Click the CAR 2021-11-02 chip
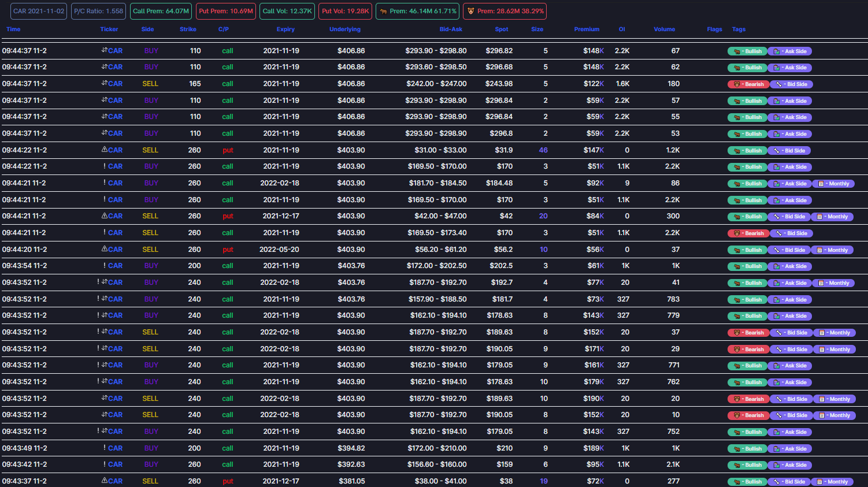 pyautogui.click(x=39, y=11)
